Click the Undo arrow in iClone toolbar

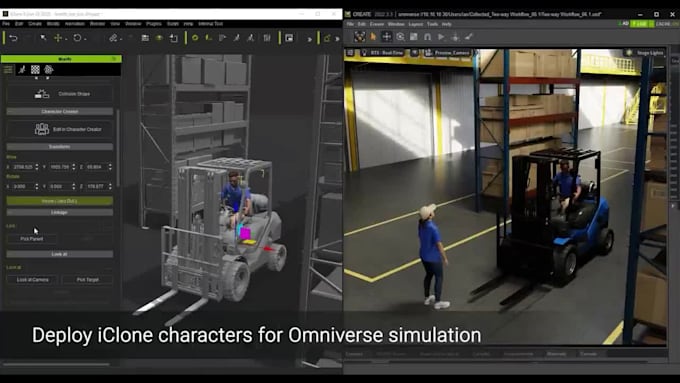coord(13,38)
